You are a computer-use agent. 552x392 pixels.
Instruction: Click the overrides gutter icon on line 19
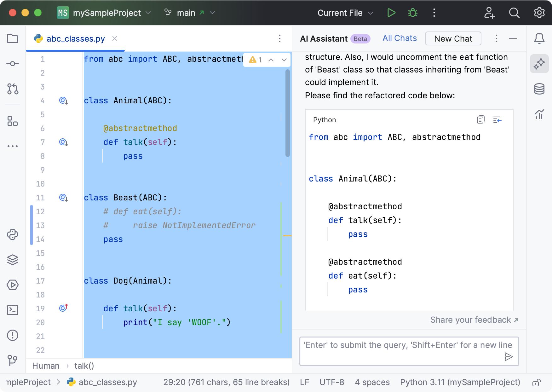[64, 308]
